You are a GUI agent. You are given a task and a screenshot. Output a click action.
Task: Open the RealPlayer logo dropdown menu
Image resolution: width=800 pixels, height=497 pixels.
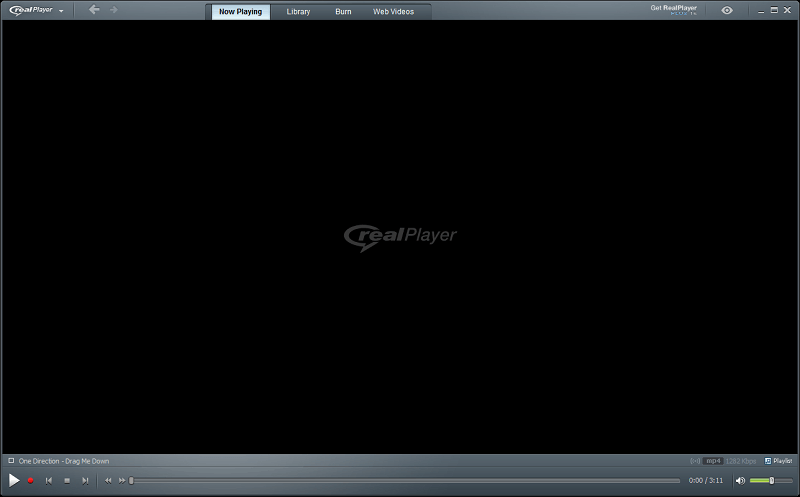37,10
